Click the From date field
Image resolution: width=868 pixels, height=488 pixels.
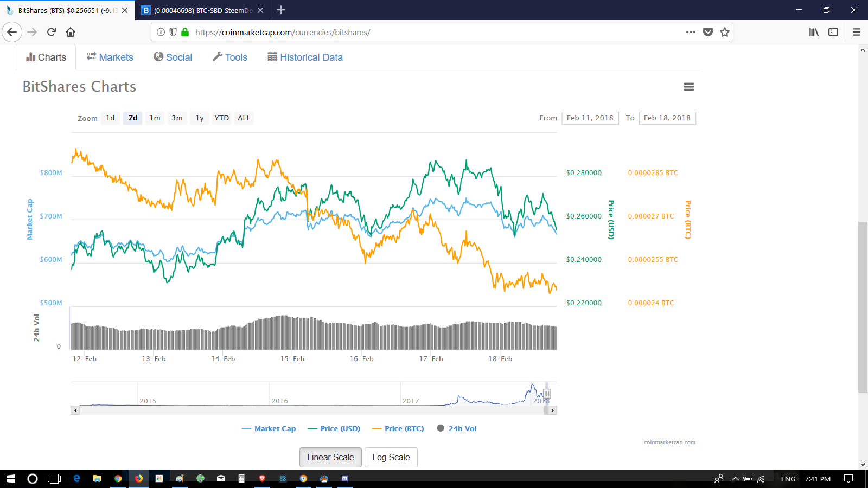tap(590, 118)
